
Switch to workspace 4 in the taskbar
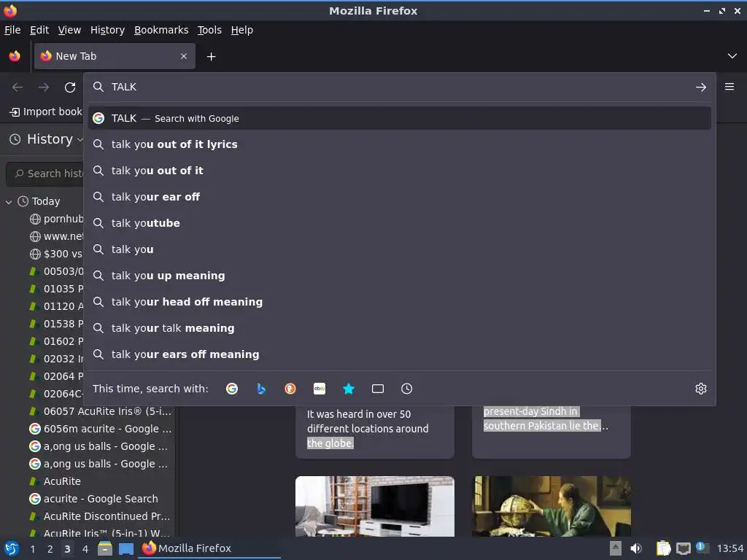tap(85, 549)
